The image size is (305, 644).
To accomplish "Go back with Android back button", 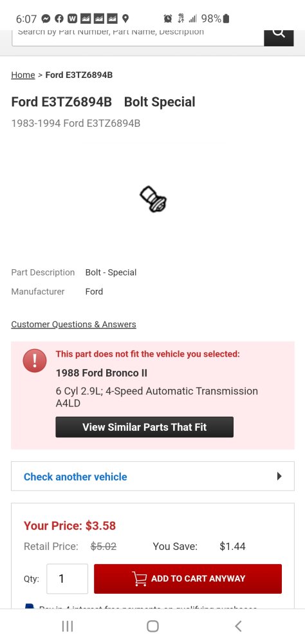I will click(238, 626).
